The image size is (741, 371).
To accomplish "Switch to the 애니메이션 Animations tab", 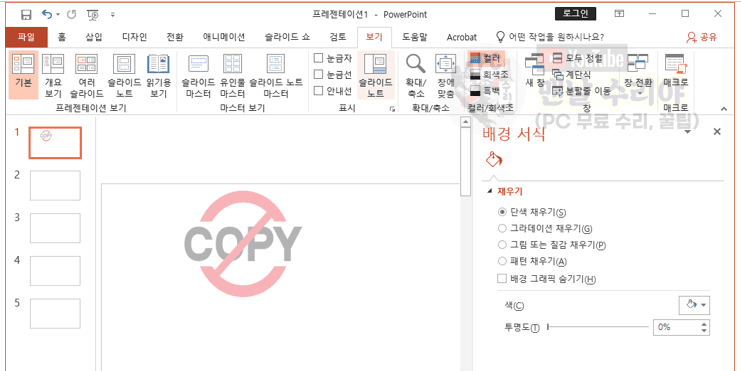I will point(224,37).
